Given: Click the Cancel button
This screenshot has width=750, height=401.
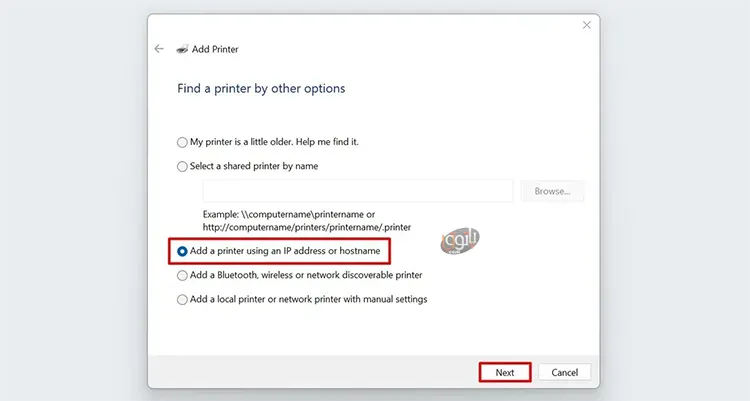Looking at the screenshot, I should tap(564, 372).
